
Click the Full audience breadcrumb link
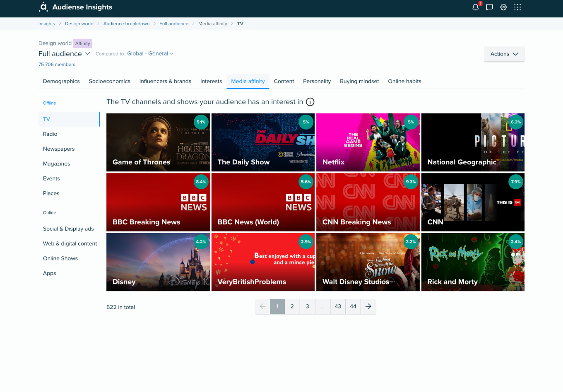click(x=174, y=24)
